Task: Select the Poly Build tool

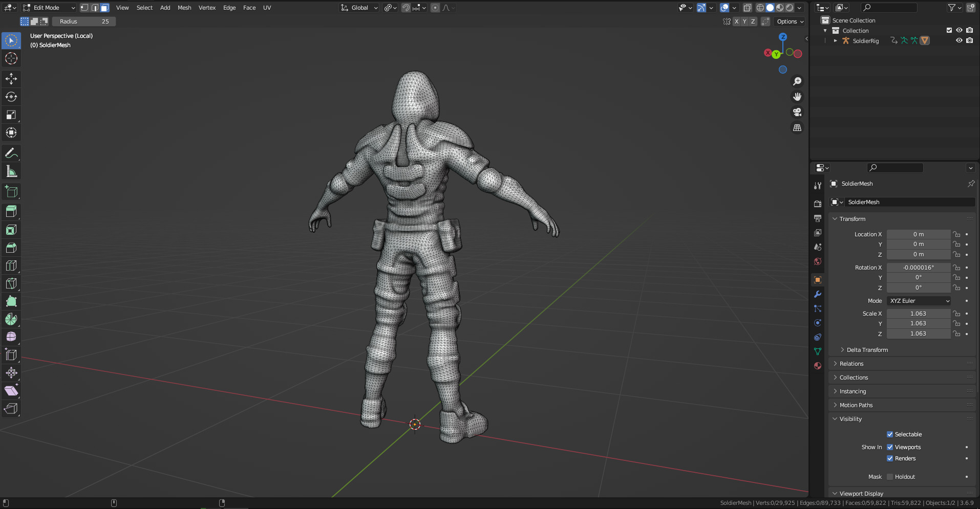Action: point(11,301)
